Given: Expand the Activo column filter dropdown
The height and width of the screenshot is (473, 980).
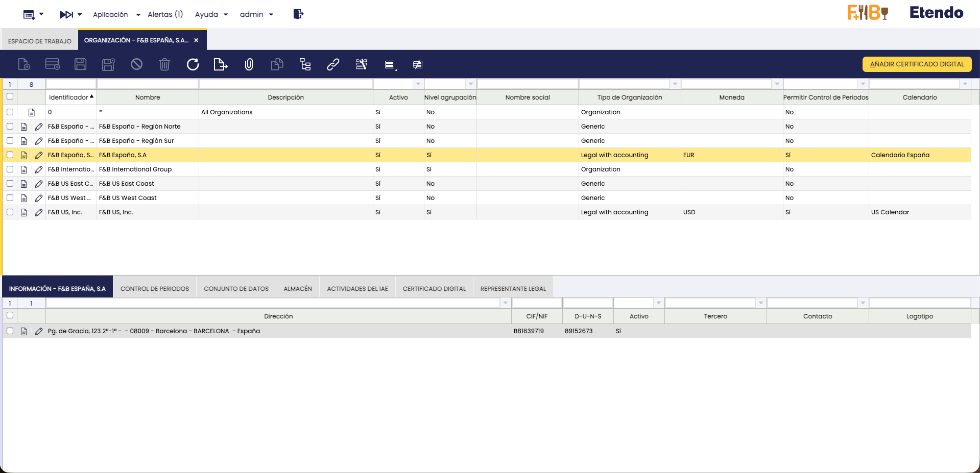Looking at the screenshot, I should click(x=418, y=84).
